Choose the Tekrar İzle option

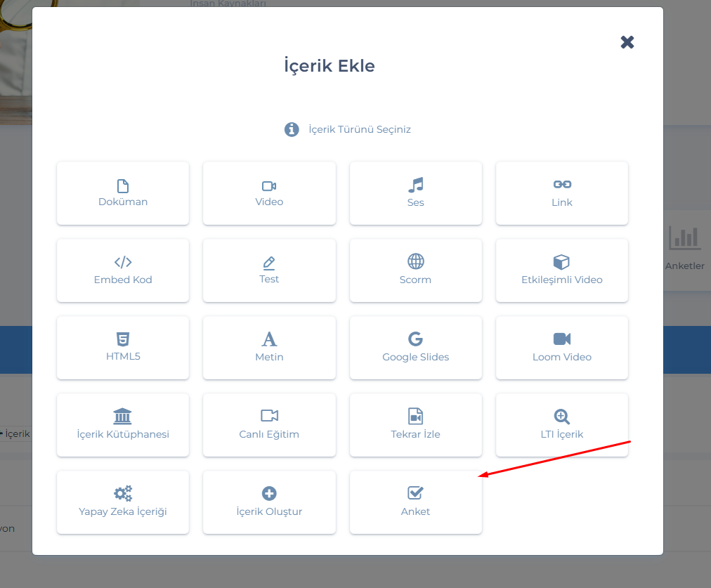pyautogui.click(x=416, y=425)
